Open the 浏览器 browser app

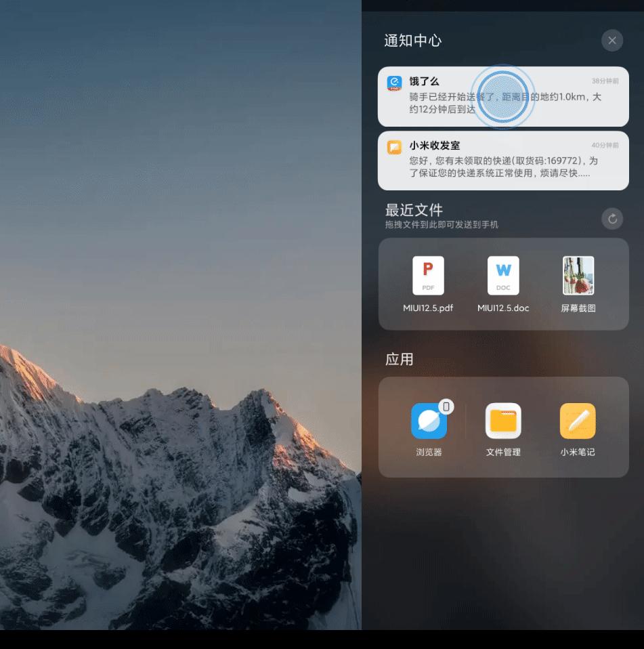click(x=427, y=420)
